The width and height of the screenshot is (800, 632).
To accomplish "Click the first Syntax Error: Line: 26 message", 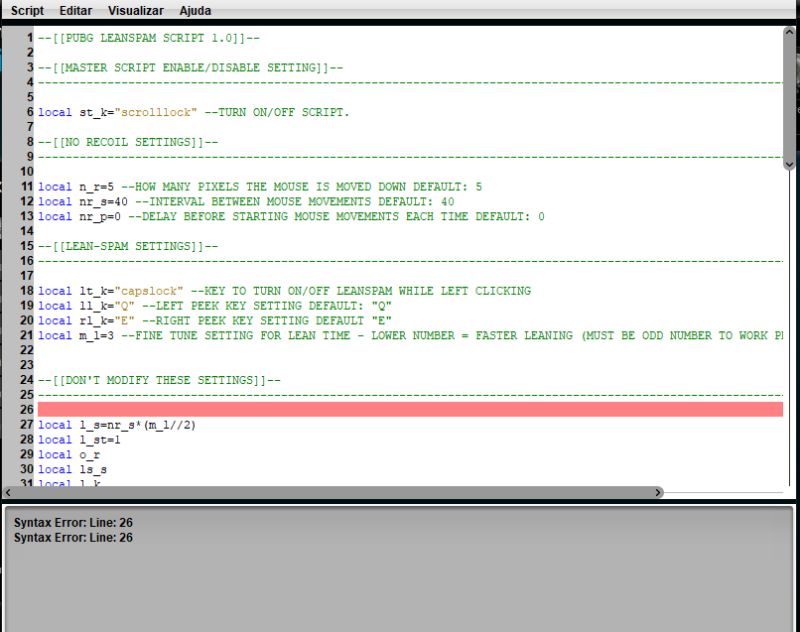I will (x=73, y=522).
